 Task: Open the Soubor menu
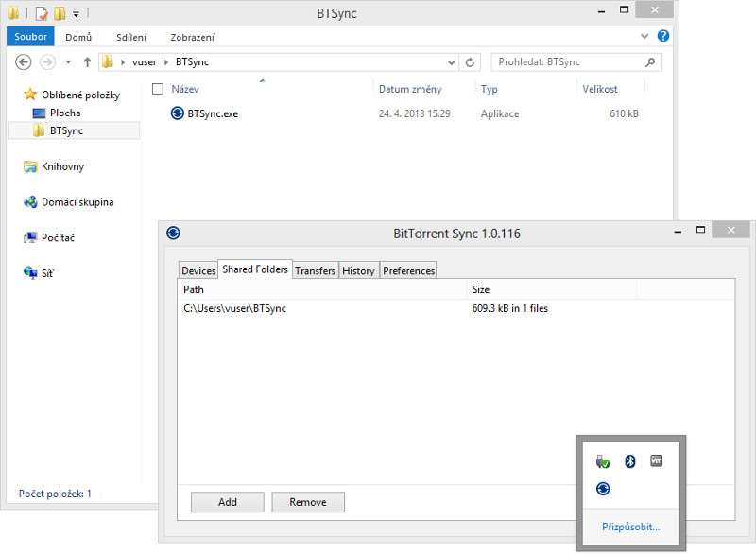(x=30, y=36)
